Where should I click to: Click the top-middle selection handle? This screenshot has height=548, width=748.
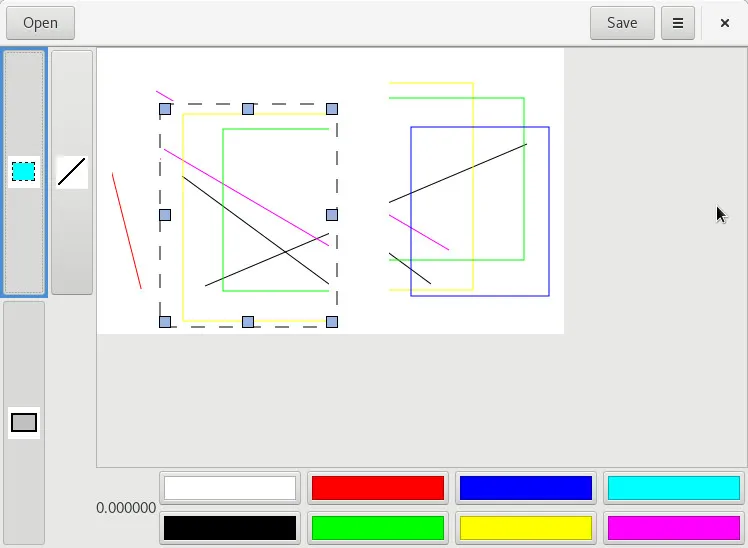click(248, 109)
